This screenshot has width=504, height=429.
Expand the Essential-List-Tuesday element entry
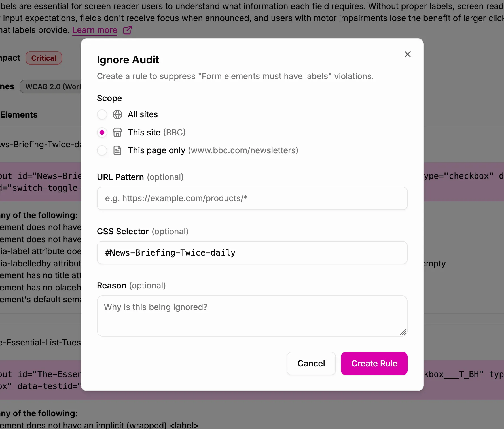(40, 342)
